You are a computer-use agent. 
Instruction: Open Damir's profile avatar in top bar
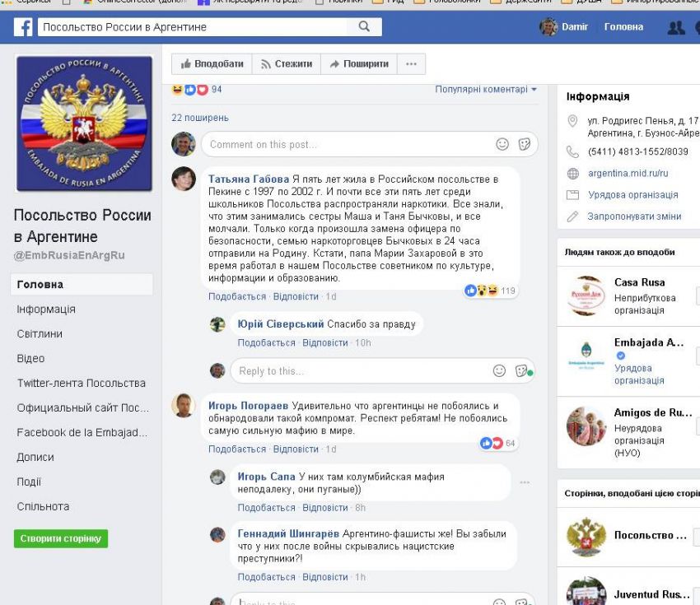tap(548, 27)
